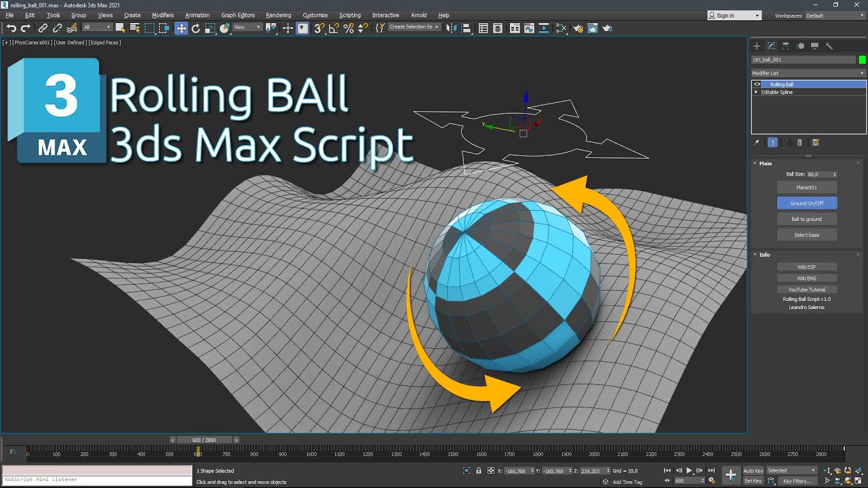Click the Undo arrow in the toolbar
This screenshot has height=488, width=868.
pyautogui.click(x=12, y=28)
